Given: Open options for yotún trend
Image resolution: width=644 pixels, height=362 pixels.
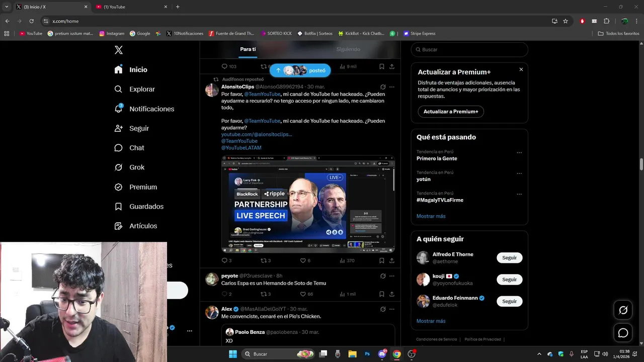Looking at the screenshot, I should (x=519, y=173).
